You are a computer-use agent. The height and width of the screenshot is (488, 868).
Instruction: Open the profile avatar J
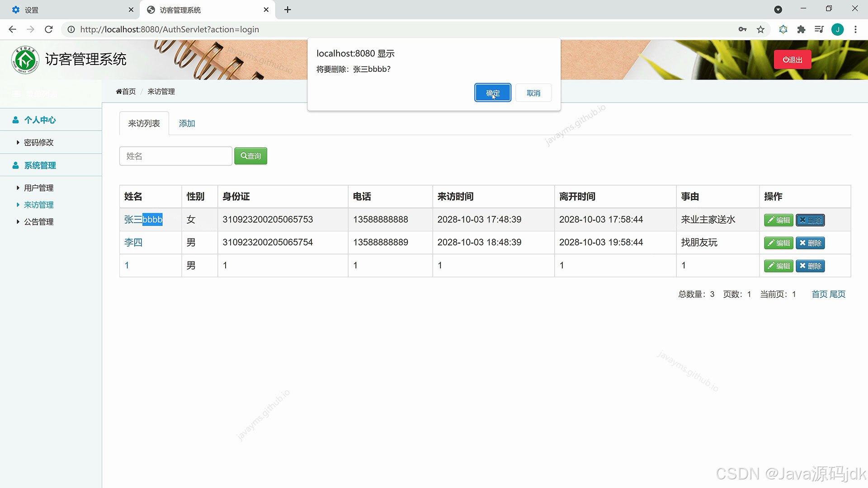click(838, 29)
